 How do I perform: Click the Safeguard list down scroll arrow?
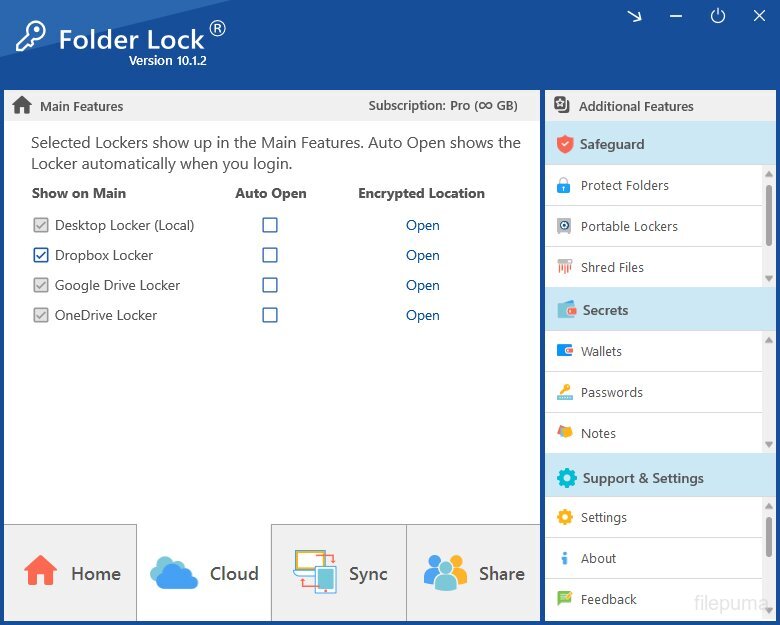769,279
